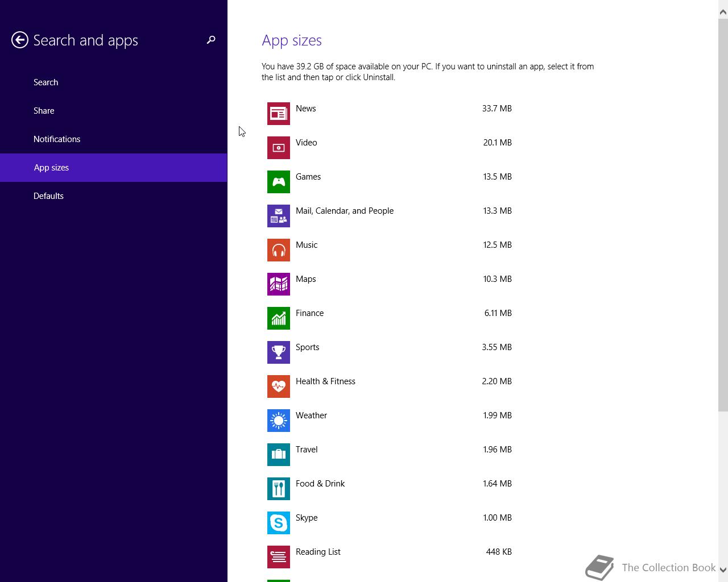This screenshot has width=728, height=582.
Task: Click the scrollbar down arrow
Action: pyautogui.click(x=723, y=569)
